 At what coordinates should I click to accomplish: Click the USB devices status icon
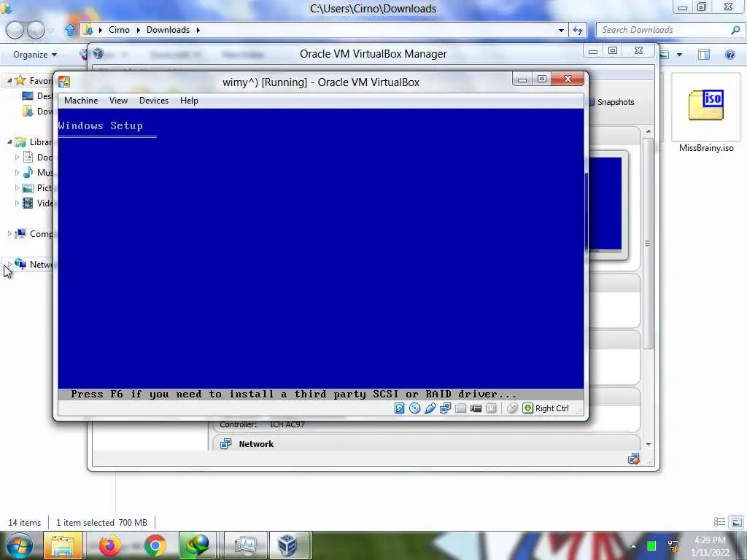point(430,408)
